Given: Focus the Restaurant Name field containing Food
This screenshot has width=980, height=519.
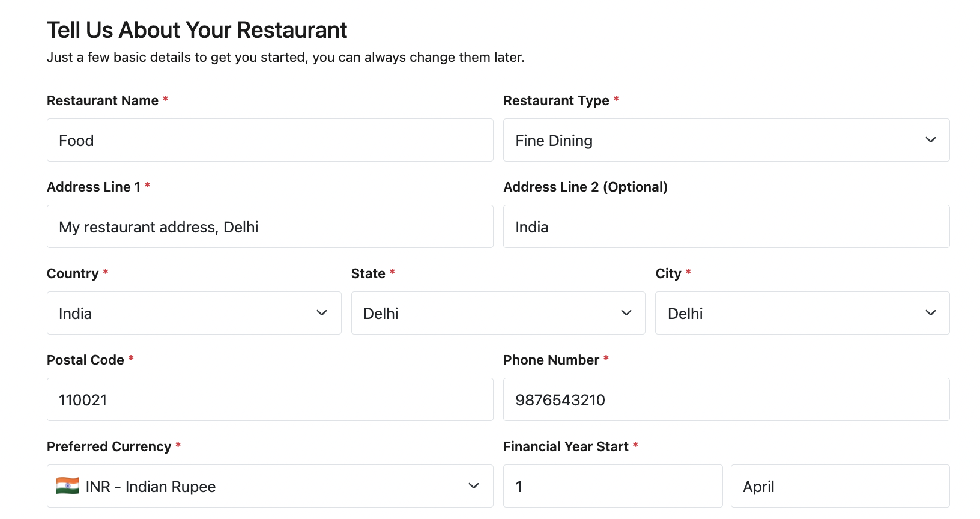Looking at the screenshot, I should 270,140.
